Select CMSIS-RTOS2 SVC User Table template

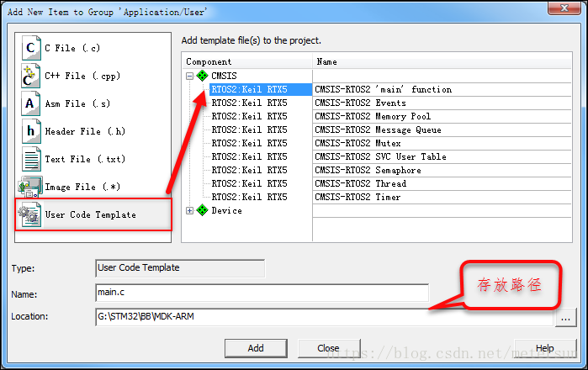click(x=380, y=157)
